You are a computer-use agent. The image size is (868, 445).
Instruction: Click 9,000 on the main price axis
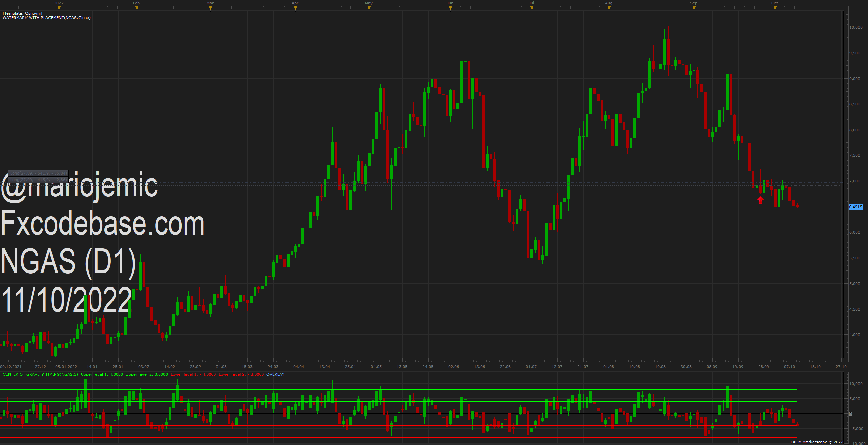855,79
